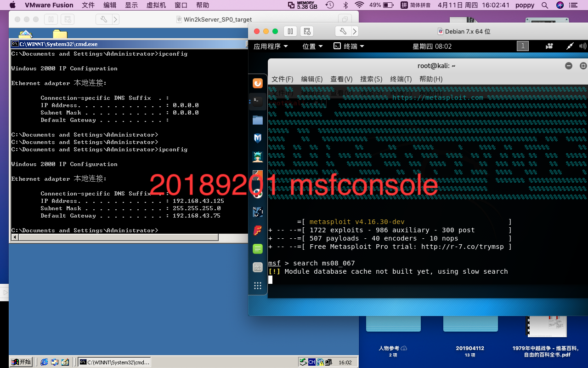
Task: Open the 终端 app menu in top bar
Action: point(349,46)
